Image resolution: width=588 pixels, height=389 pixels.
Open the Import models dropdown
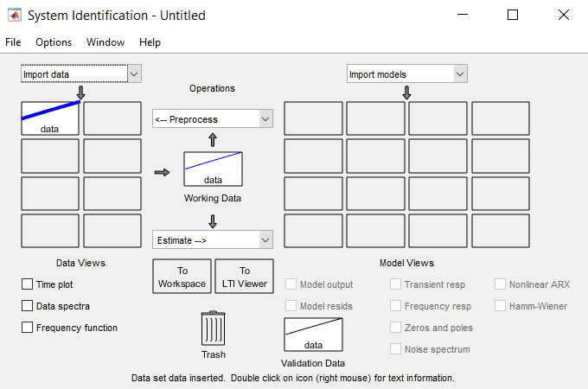click(407, 73)
